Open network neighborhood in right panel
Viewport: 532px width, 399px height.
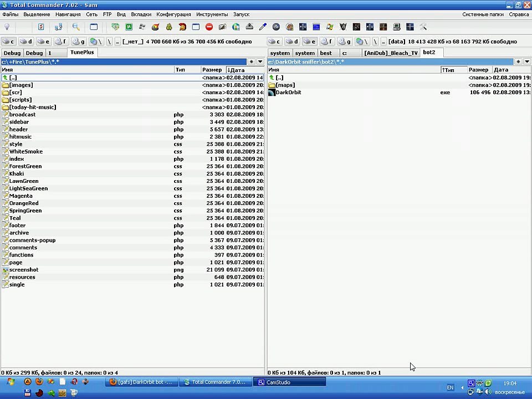(362, 42)
